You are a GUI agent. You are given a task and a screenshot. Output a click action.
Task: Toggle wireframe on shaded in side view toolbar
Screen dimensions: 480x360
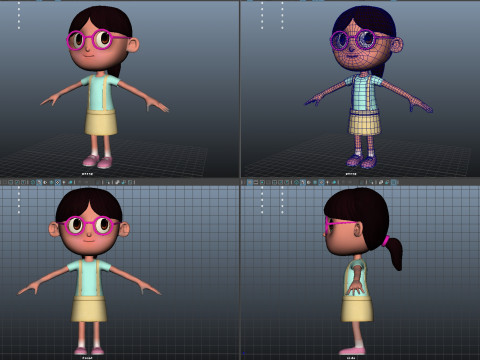[x=315, y=182]
